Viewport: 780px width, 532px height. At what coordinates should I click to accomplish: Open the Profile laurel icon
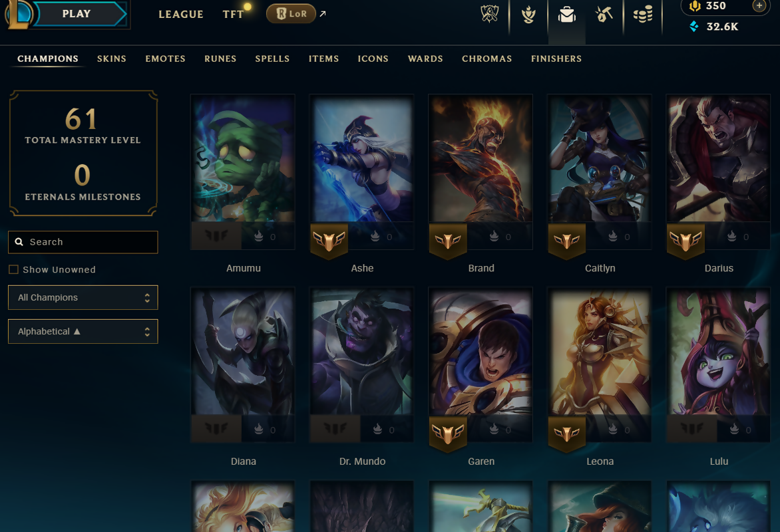528,15
